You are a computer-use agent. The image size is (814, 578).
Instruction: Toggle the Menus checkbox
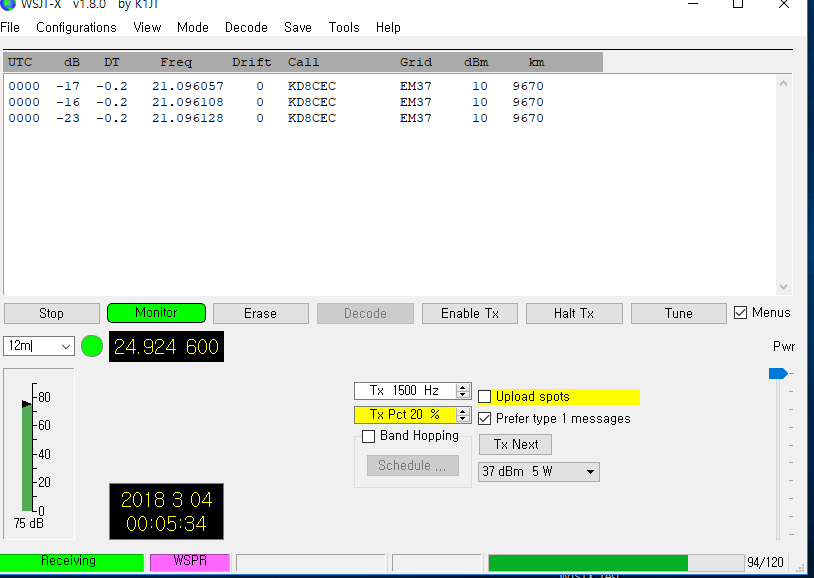(741, 312)
